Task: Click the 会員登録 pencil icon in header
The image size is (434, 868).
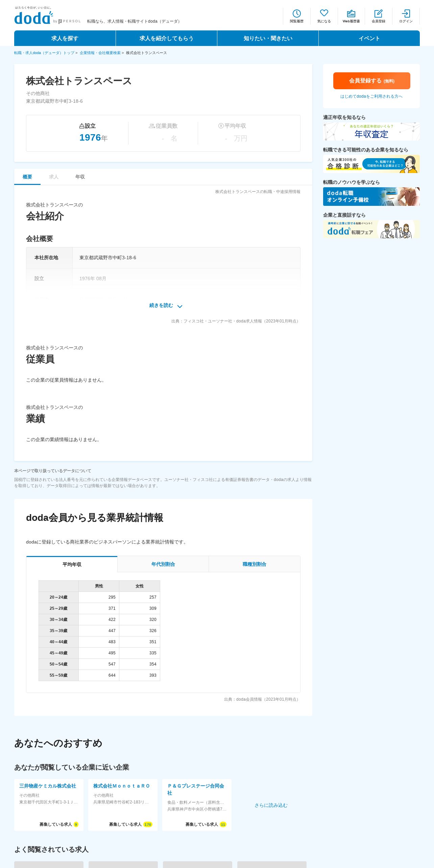Action: click(378, 14)
